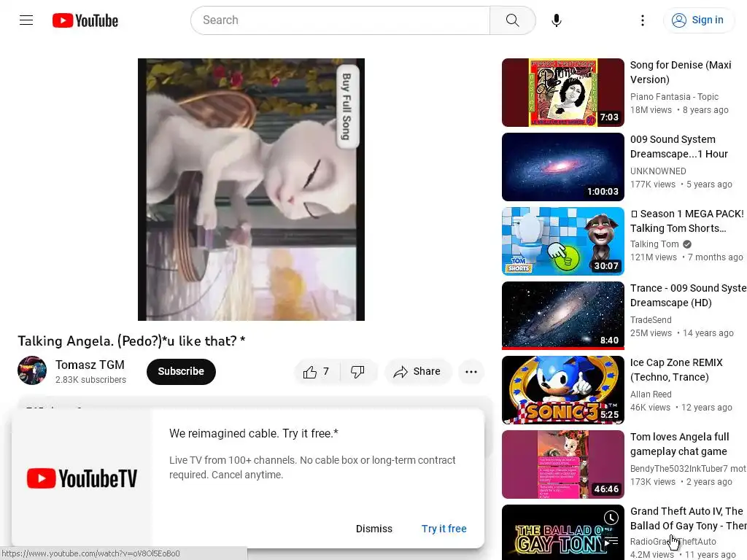This screenshot has height=560, width=747.
Task: Open TradeSend channel link
Action: pyautogui.click(x=651, y=320)
